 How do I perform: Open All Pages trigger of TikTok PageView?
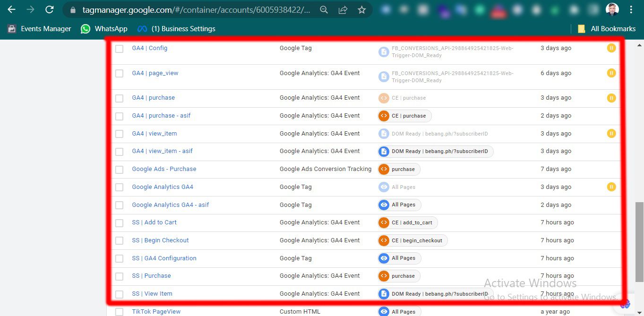pos(399,312)
